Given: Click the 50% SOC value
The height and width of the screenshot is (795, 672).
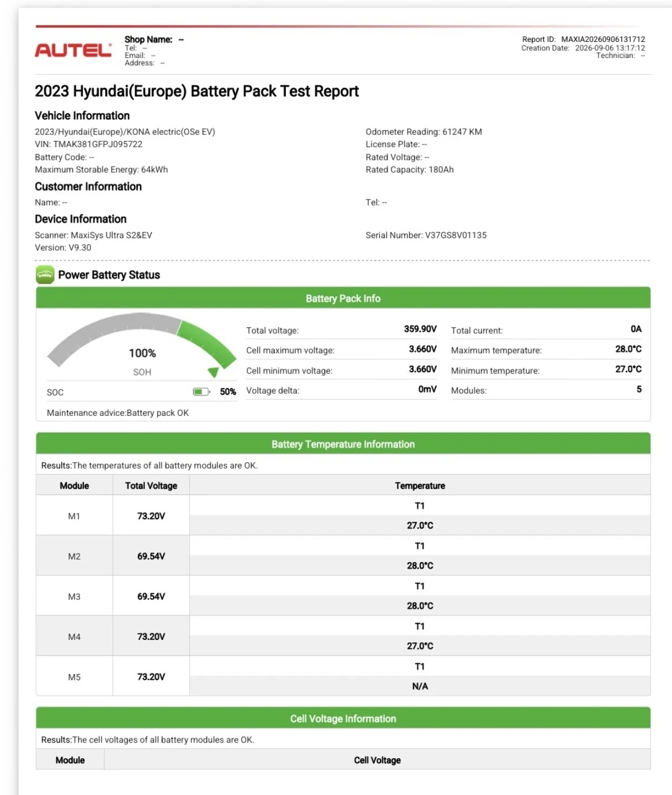Looking at the screenshot, I should [228, 392].
